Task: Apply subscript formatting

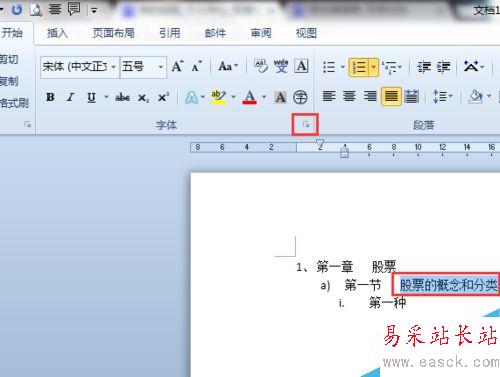Action: pyautogui.click(x=143, y=98)
